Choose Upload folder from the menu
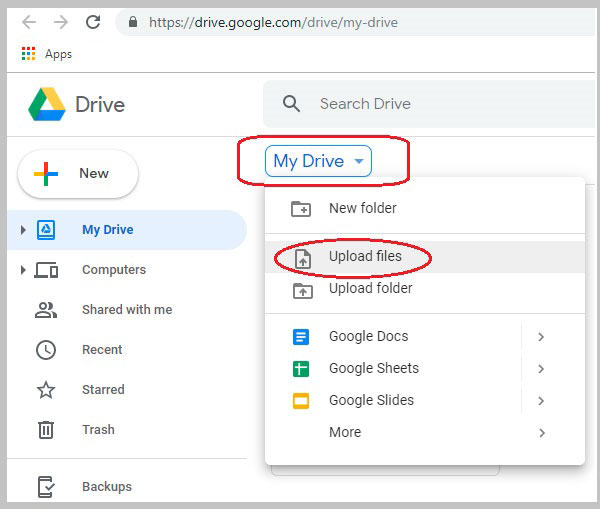Viewport: 600px width, 509px height. (x=425, y=289)
